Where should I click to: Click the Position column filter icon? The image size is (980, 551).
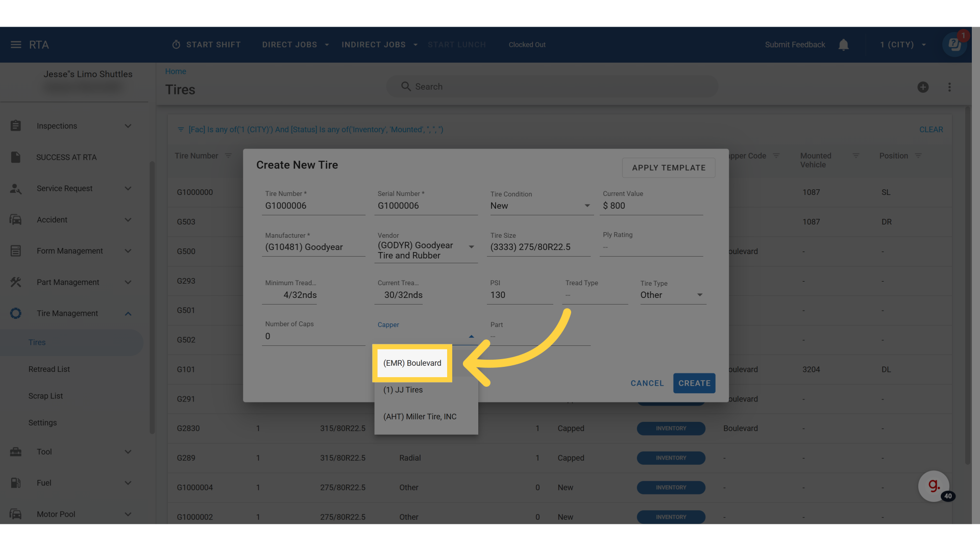(x=918, y=156)
